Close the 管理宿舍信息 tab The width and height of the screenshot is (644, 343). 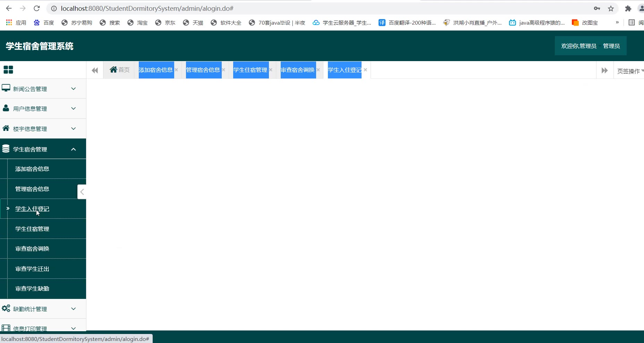pyautogui.click(x=223, y=70)
